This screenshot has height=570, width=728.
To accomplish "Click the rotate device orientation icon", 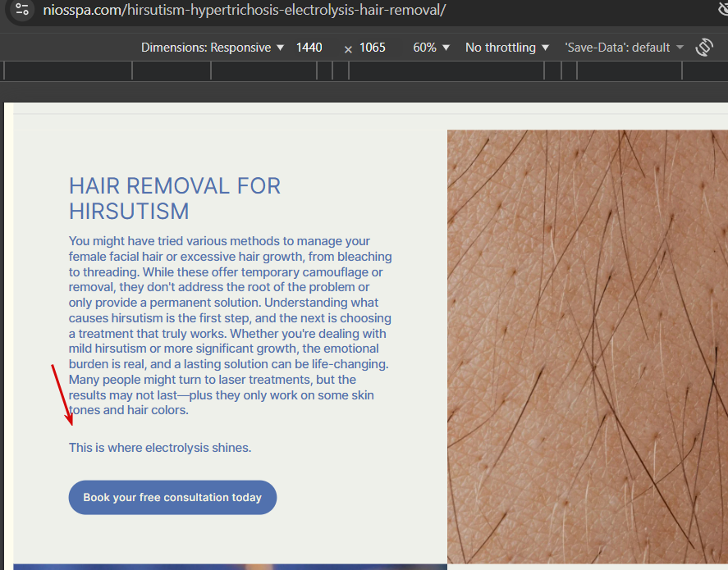I will (704, 48).
